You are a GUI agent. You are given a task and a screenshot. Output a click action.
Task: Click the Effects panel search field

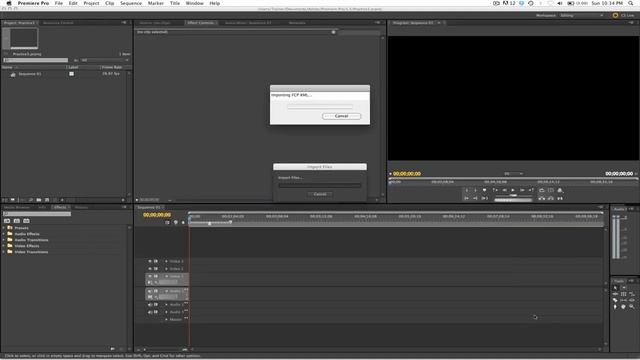coord(37,213)
